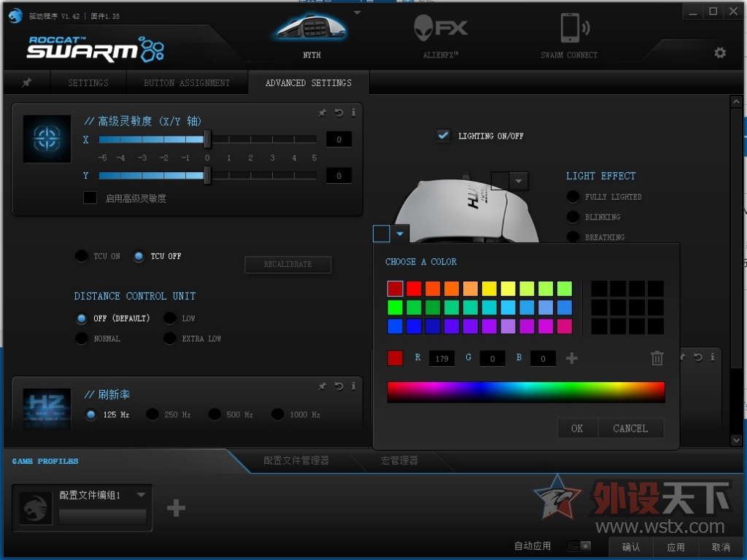Select the Game Profiles tab

(44, 461)
